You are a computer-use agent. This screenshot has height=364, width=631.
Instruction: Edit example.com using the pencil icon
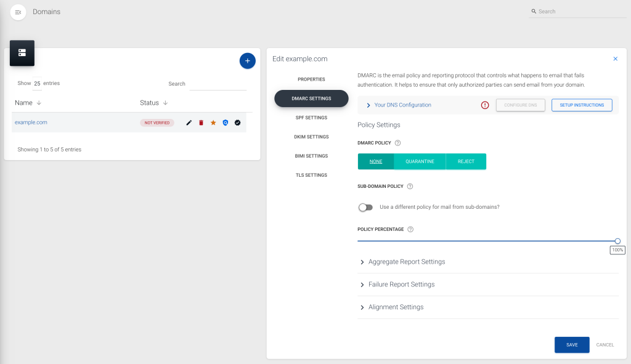coord(189,123)
